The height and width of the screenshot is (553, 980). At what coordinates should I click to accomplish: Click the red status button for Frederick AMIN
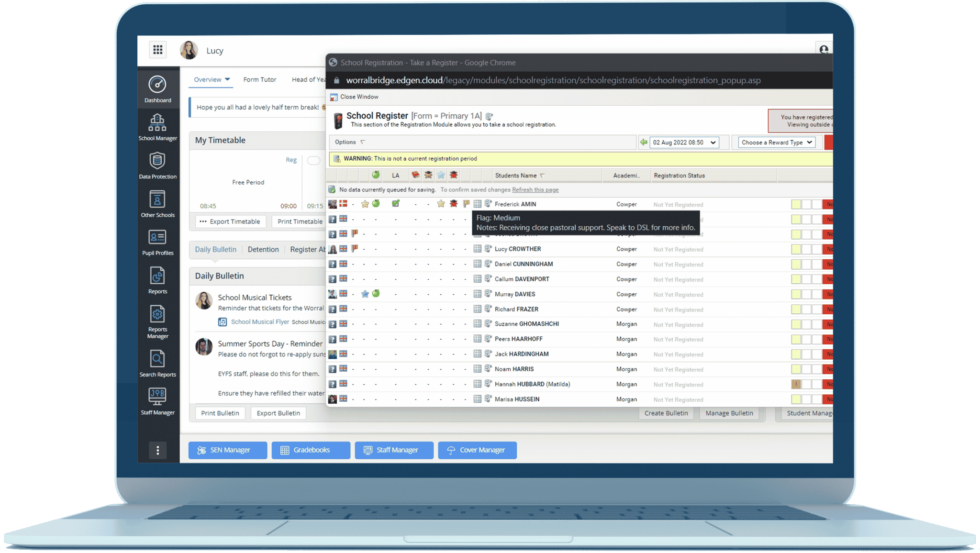[x=828, y=204]
